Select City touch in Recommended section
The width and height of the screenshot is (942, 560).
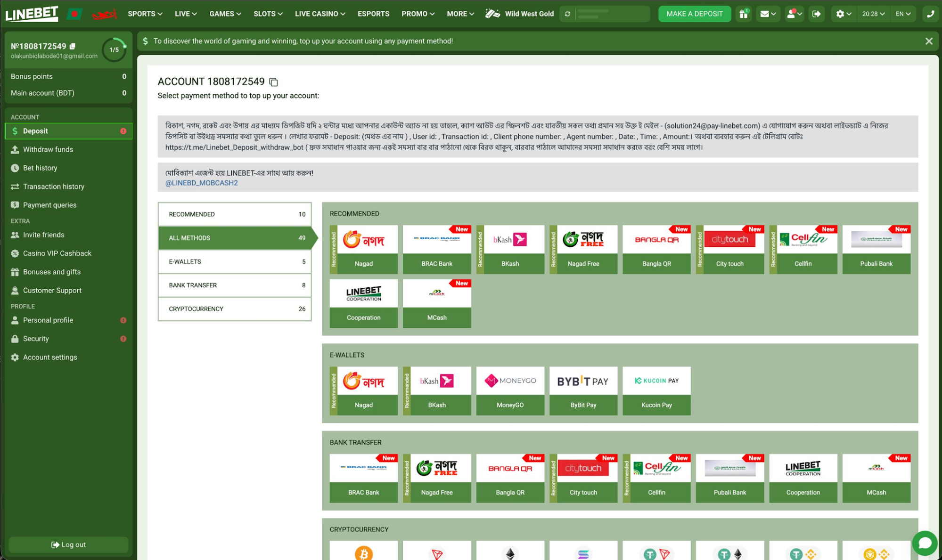pyautogui.click(x=730, y=250)
